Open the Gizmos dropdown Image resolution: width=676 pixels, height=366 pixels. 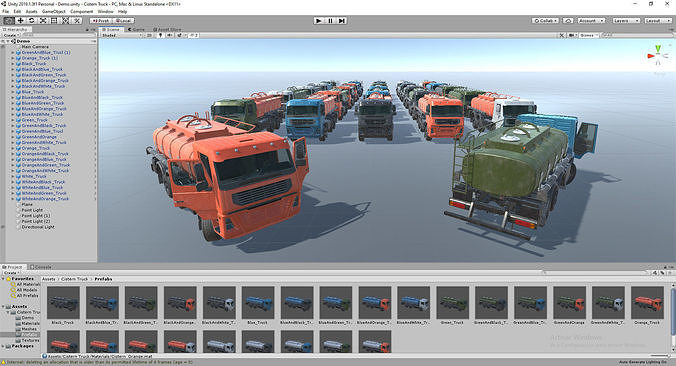588,35
